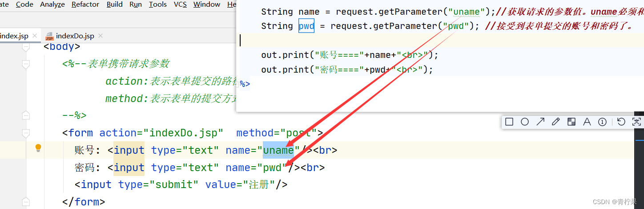Collapse the JSP comment block start marker

(26, 64)
